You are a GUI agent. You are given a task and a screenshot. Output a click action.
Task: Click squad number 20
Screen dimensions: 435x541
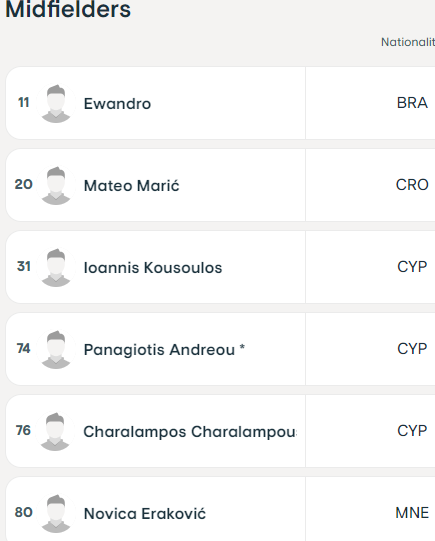click(x=23, y=184)
